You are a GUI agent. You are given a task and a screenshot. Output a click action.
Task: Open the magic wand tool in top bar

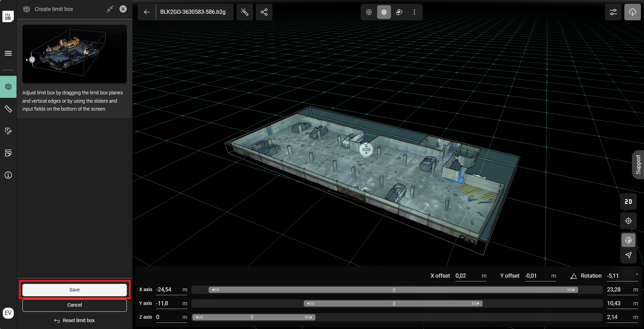[x=245, y=12]
